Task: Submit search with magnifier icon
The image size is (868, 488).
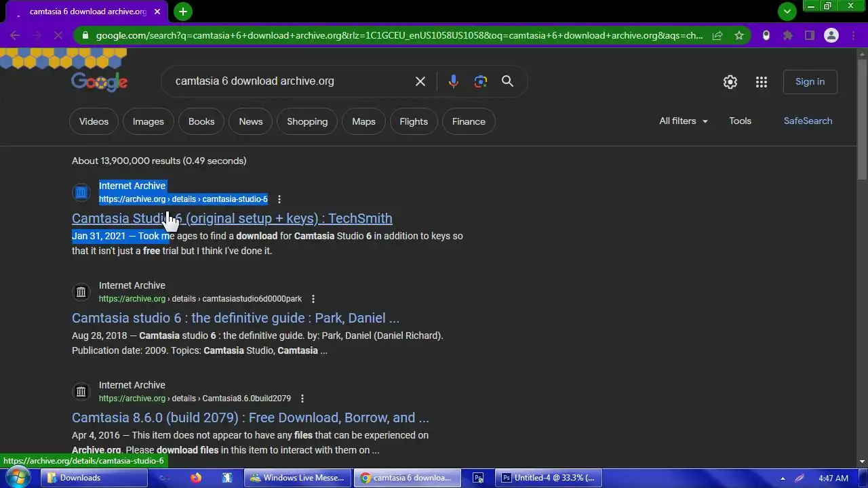Action: (507, 81)
